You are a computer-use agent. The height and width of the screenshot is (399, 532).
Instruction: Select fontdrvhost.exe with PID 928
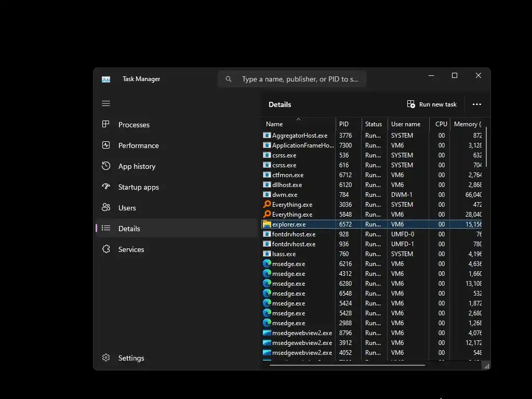click(294, 234)
